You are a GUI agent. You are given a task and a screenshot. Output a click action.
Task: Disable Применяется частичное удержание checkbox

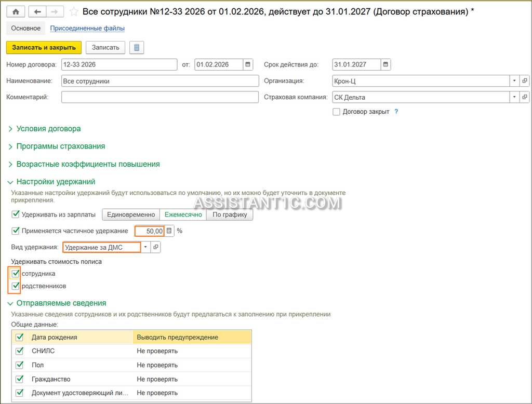pos(16,231)
